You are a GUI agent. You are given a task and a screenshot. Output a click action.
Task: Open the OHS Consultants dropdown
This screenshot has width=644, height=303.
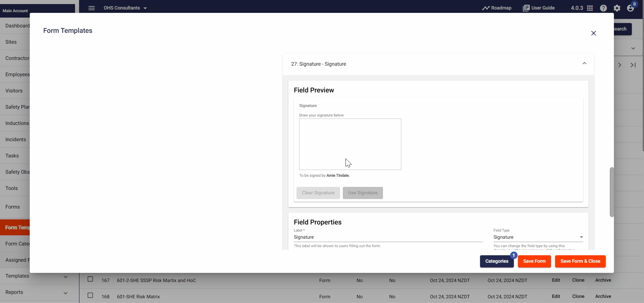pos(125,8)
